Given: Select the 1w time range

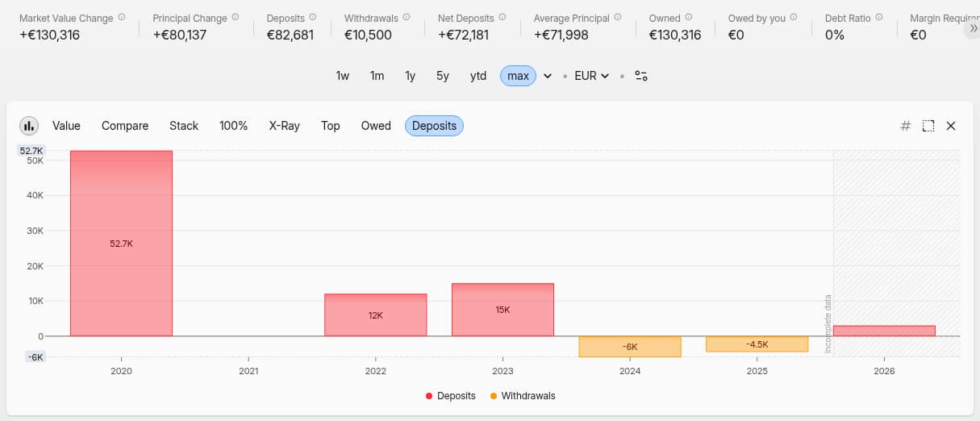Looking at the screenshot, I should pyautogui.click(x=343, y=76).
